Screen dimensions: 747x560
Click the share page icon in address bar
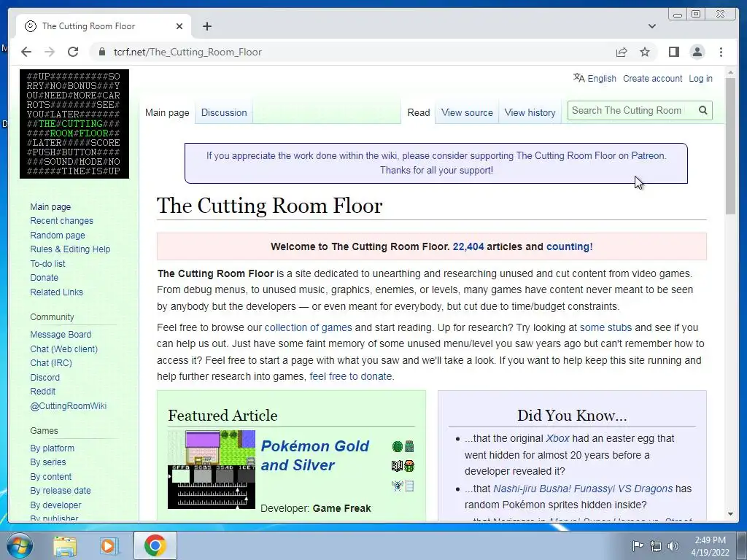[x=622, y=52]
